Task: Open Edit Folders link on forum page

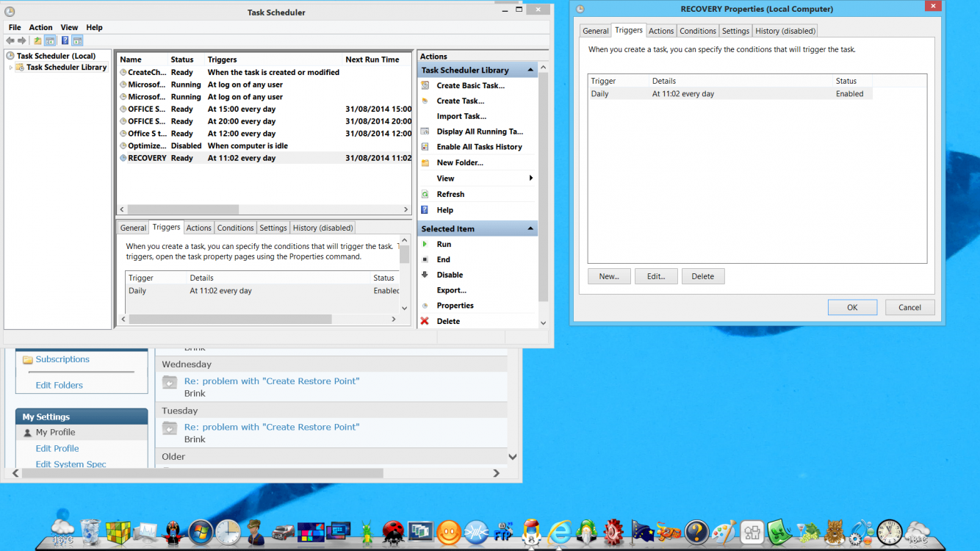Action: coord(60,385)
